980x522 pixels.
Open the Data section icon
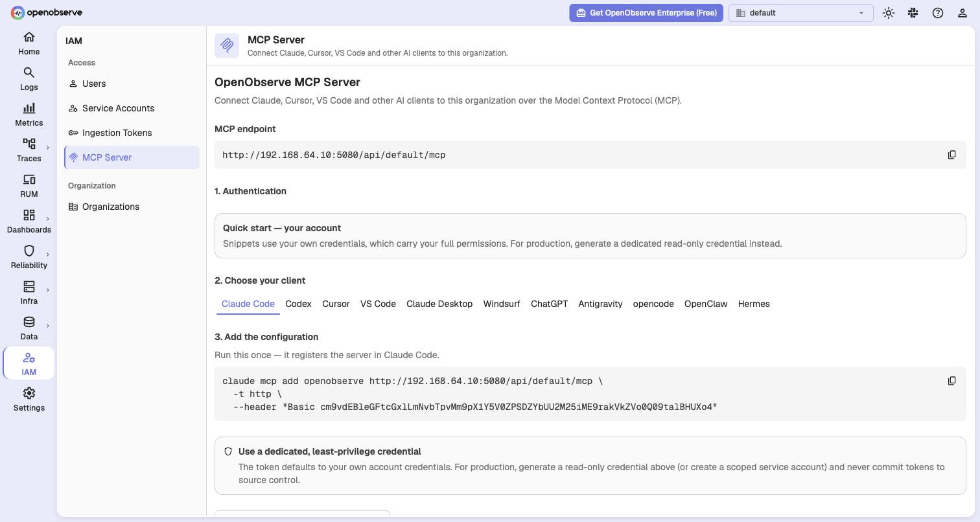click(x=29, y=322)
